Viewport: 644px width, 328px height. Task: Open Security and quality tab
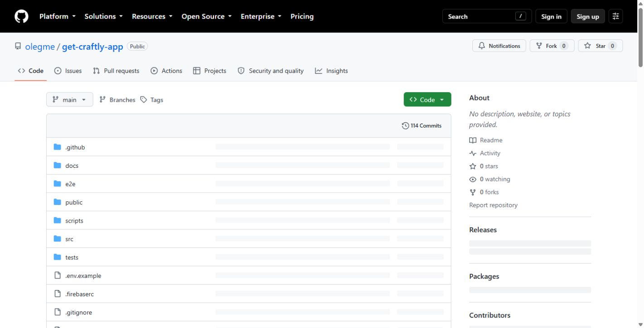point(270,71)
